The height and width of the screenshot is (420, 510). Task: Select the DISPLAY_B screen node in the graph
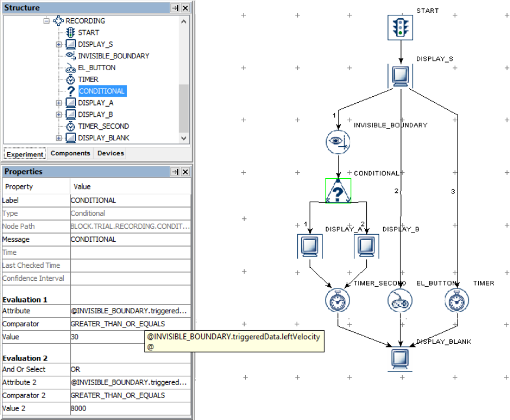[366, 246]
